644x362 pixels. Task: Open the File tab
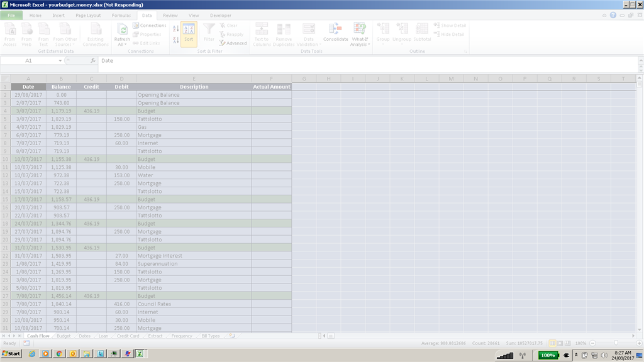click(x=11, y=16)
